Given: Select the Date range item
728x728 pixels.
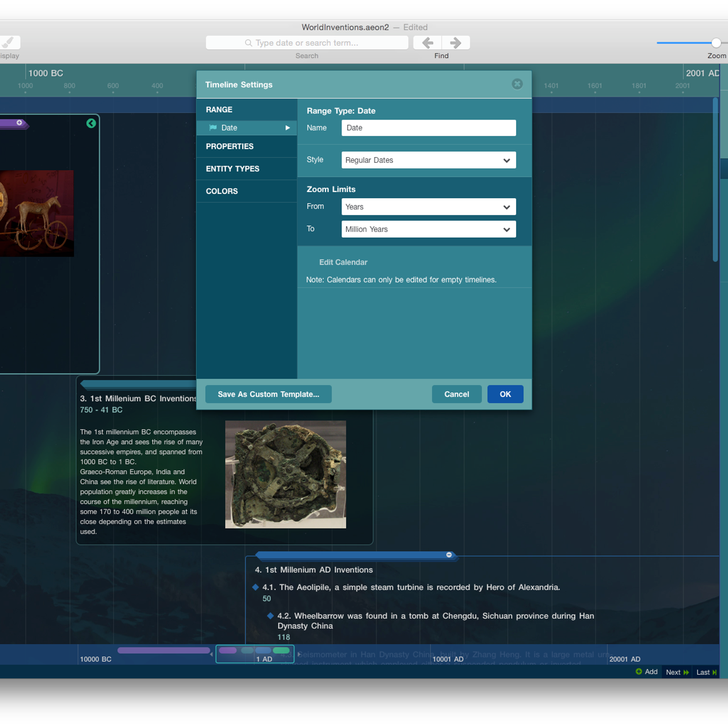Looking at the screenshot, I should click(247, 128).
